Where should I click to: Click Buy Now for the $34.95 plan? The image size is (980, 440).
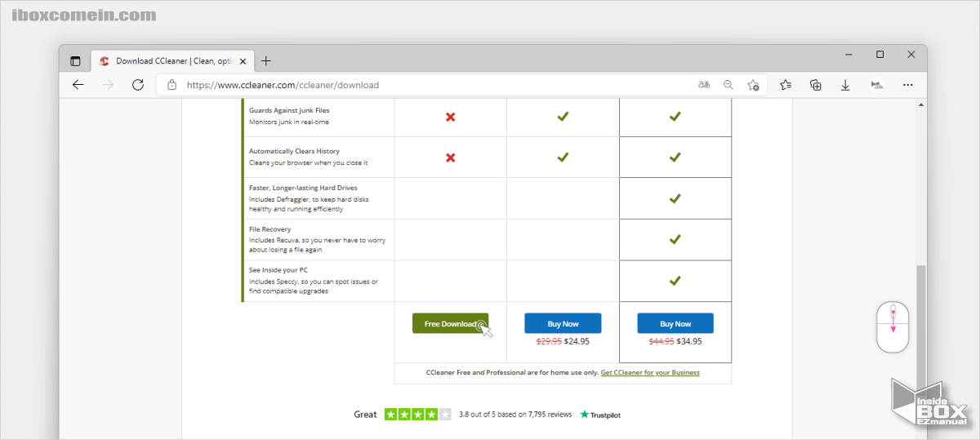coord(675,323)
